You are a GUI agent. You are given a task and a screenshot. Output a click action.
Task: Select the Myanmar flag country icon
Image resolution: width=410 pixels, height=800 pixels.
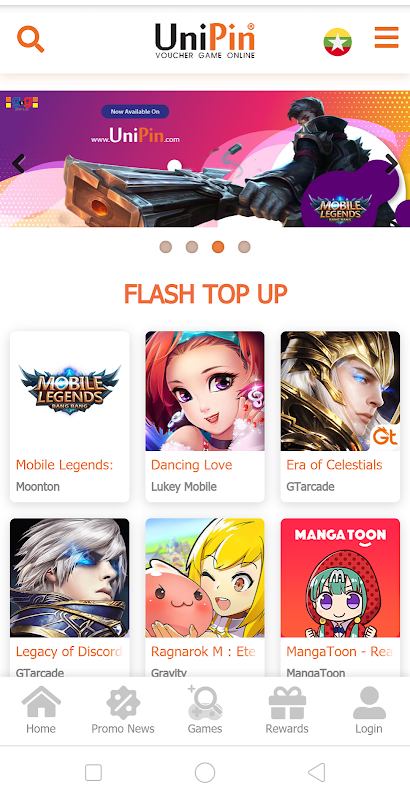point(338,42)
